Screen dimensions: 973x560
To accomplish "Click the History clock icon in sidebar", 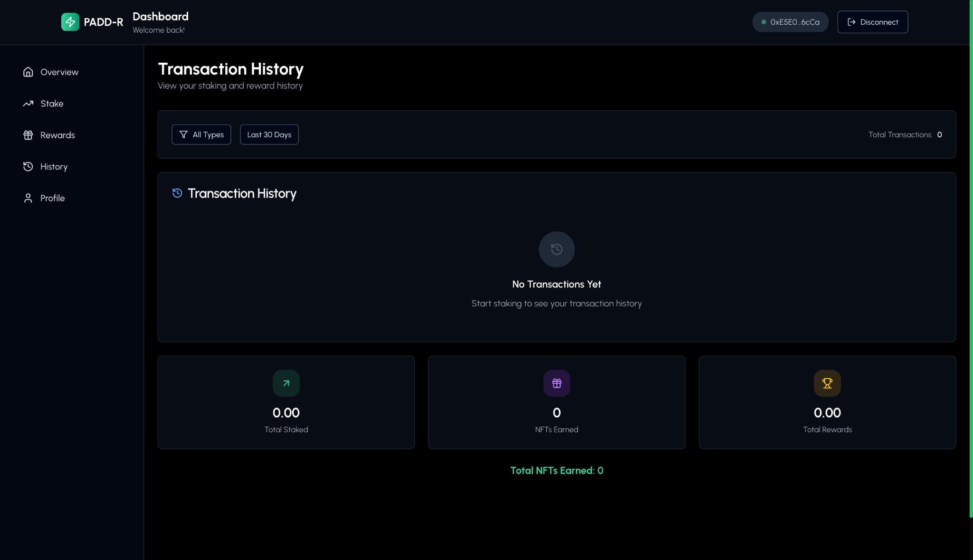I will [x=28, y=166].
